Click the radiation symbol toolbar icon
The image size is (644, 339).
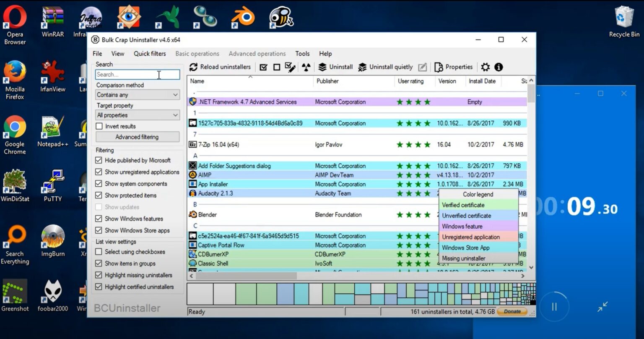pos(306,67)
